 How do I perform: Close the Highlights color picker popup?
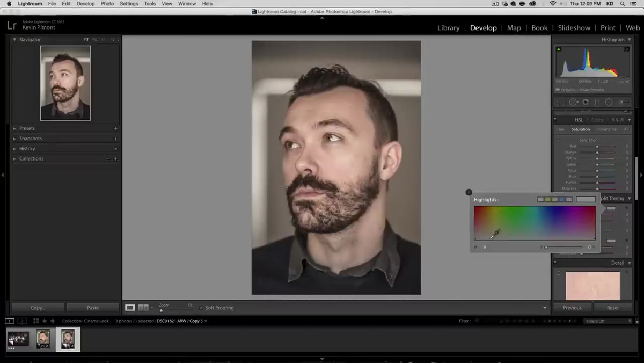point(469,192)
